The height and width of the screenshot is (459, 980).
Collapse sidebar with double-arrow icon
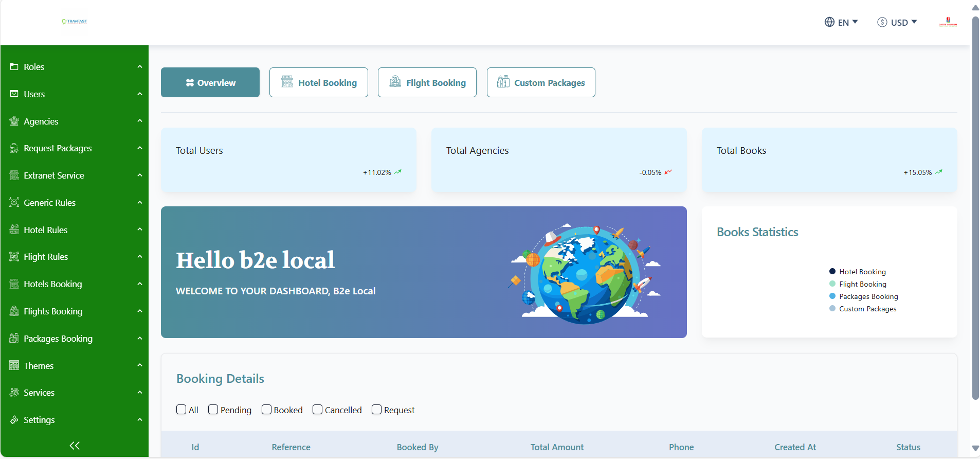pyautogui.click(x=75, y=446)
